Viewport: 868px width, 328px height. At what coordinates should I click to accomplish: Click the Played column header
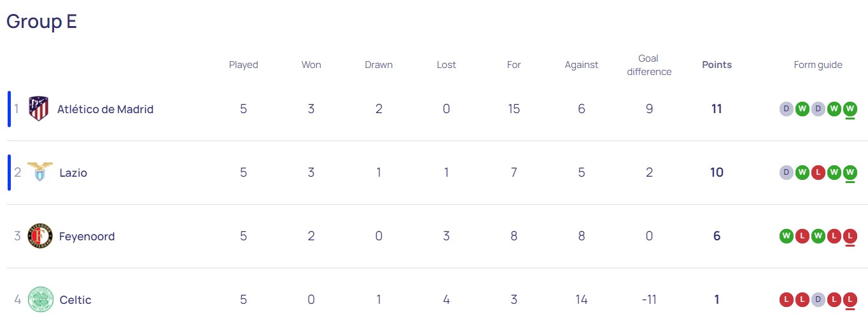coord(243,65)
